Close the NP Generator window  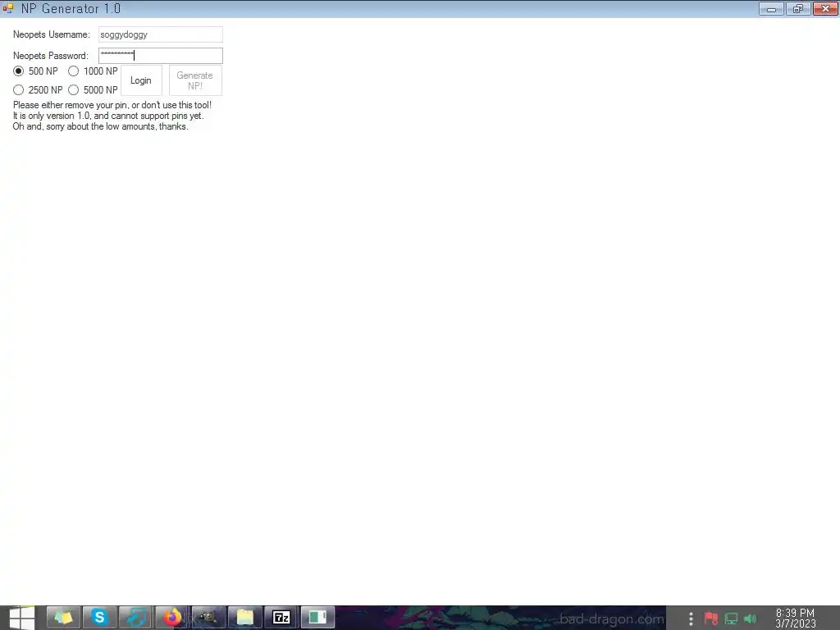point(825,8)
